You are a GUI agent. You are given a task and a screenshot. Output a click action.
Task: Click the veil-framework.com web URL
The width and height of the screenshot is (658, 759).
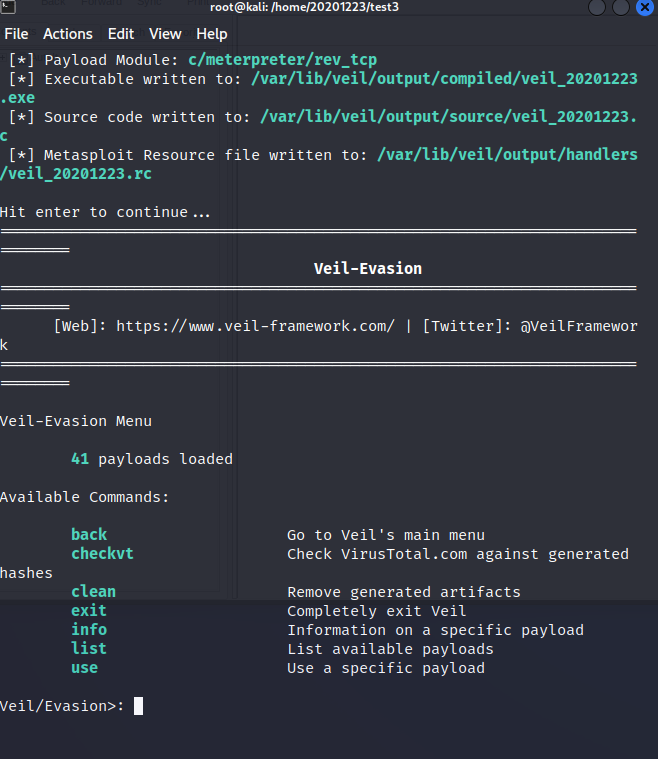pyautogui.click(x=255, y=326)
